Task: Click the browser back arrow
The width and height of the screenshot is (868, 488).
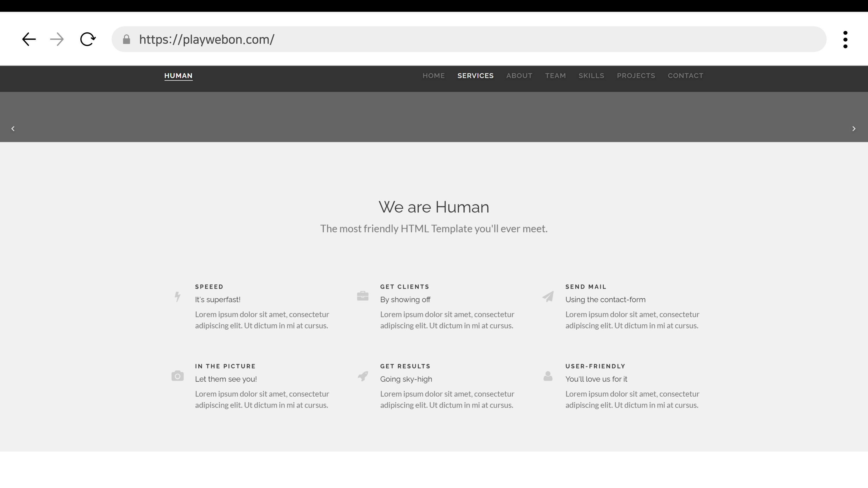Action: (29, 39)
